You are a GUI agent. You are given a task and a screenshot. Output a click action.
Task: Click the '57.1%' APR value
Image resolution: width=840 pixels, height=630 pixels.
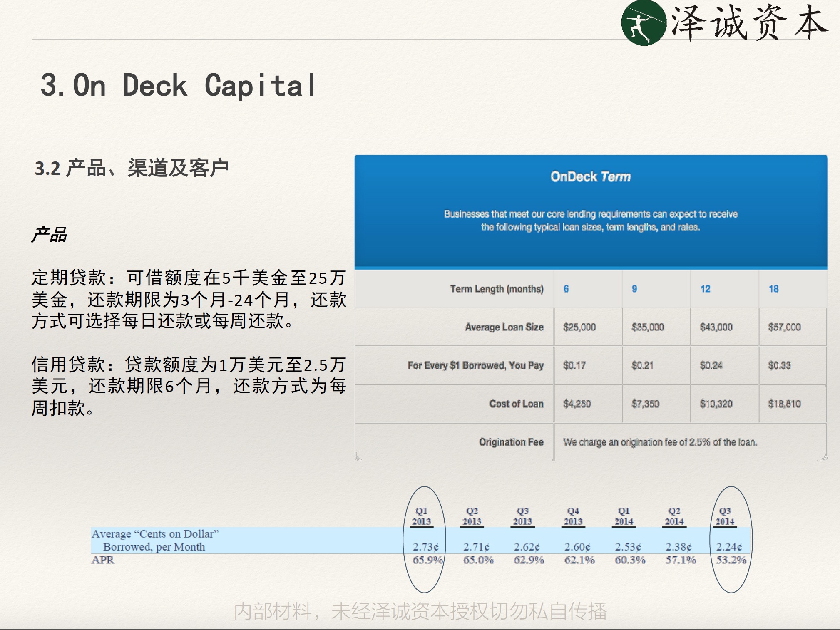[x=681, y=560]
